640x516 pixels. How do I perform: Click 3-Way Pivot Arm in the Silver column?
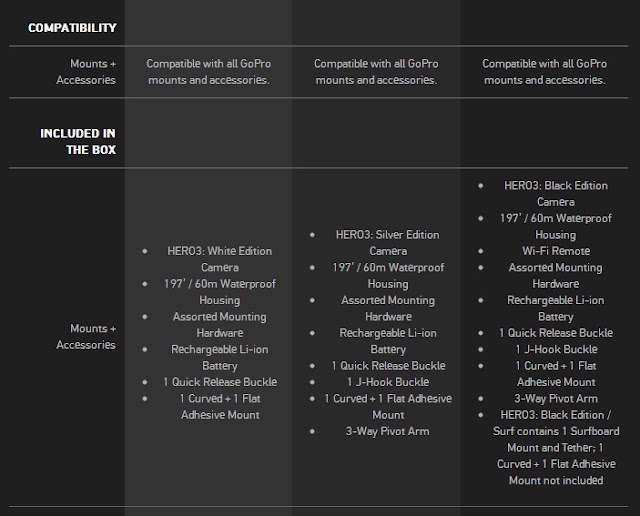tap(388, 431)
